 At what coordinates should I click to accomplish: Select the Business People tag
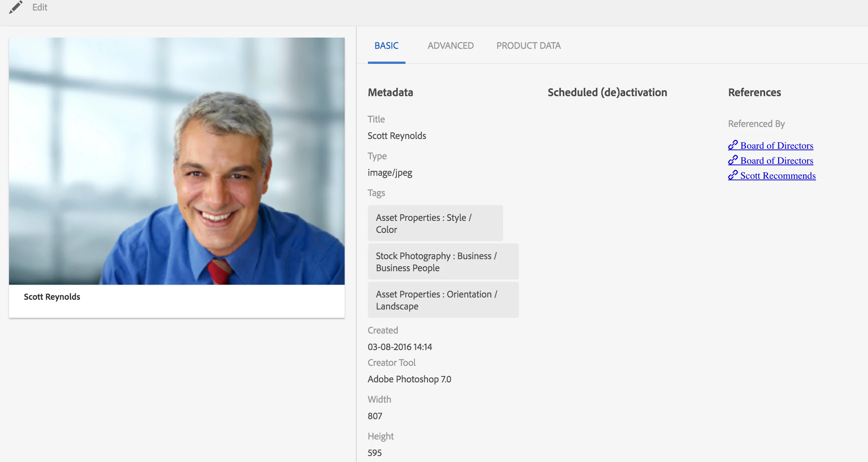[443, 262]
